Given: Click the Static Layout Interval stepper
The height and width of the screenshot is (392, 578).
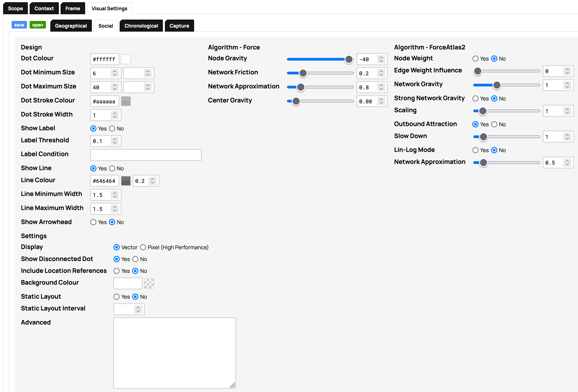Looking at the screenshot, I should (138, 309).
